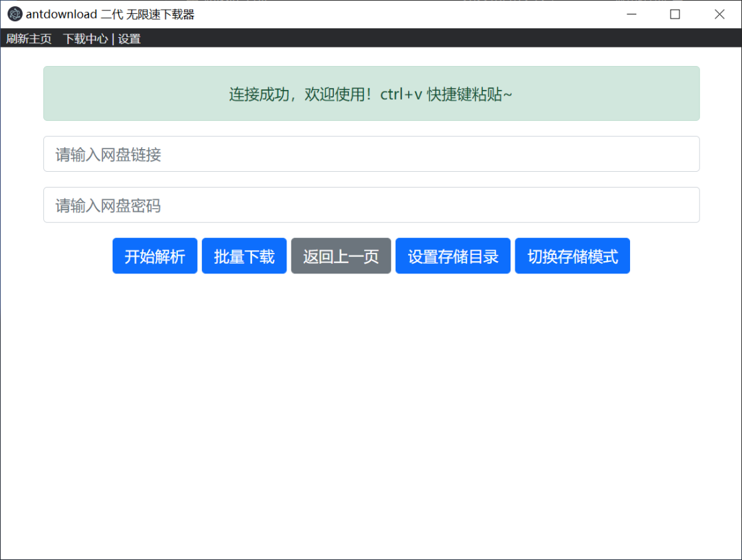Toggle storage mode via 切换存储模式
Viewport: 742px width, 560px height.
(572, 256)
